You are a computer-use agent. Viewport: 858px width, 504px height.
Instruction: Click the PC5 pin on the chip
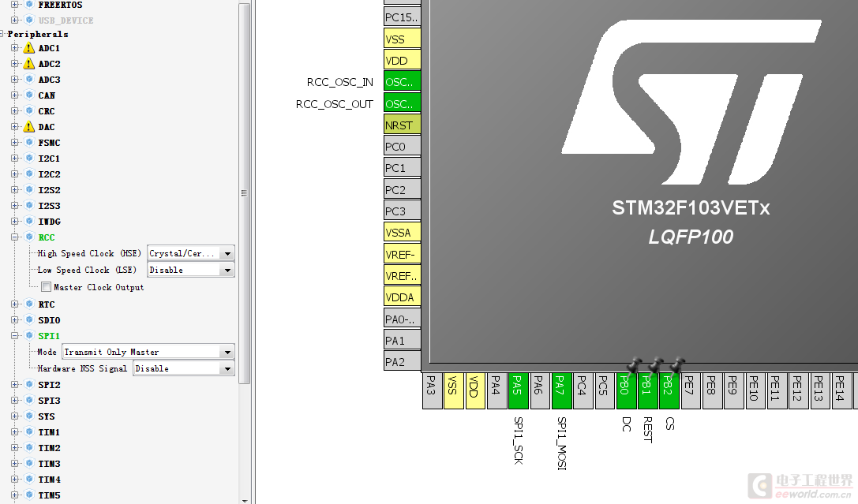point(605,391)
